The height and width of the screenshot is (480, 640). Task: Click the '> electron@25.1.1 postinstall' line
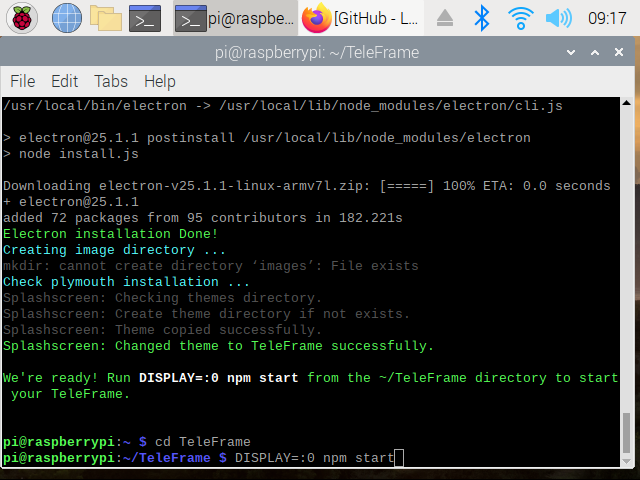pyautogui.click(x=267, y=138)
